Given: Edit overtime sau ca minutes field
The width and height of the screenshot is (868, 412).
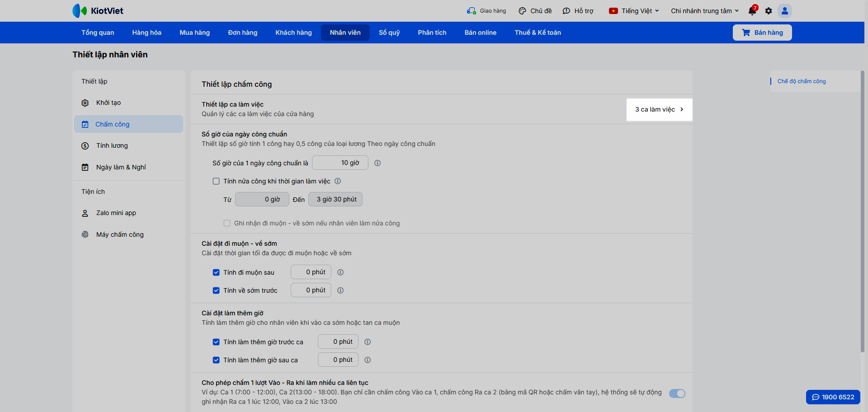Looking at the screenshot, I should (x=338, y=360).
